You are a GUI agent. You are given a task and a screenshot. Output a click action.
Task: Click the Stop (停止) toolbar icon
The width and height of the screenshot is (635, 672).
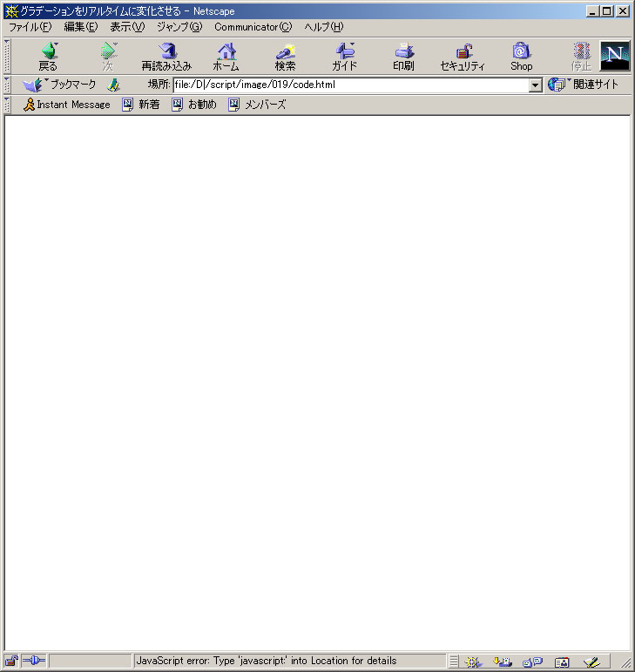point(581,56)
